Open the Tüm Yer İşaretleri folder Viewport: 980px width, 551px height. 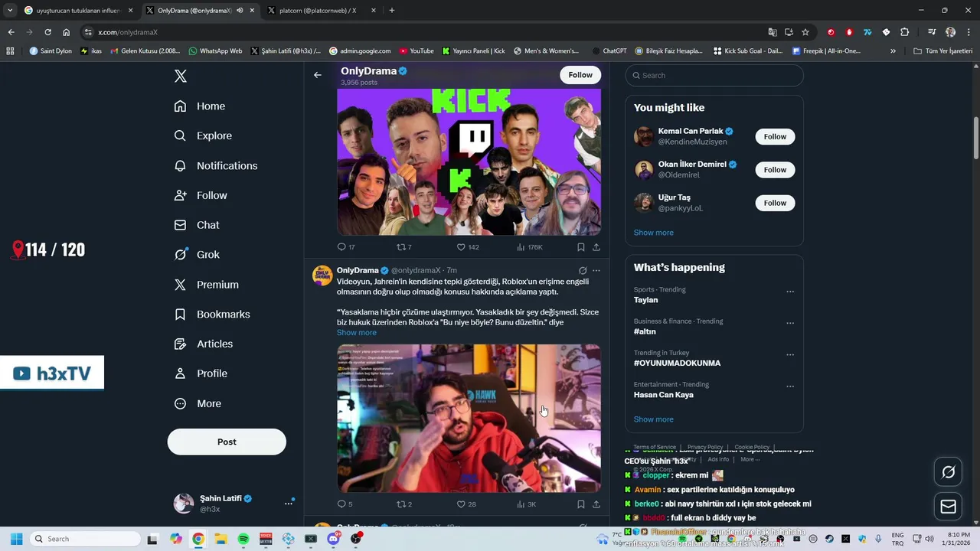pyautogui.click(x=943, y=51)
